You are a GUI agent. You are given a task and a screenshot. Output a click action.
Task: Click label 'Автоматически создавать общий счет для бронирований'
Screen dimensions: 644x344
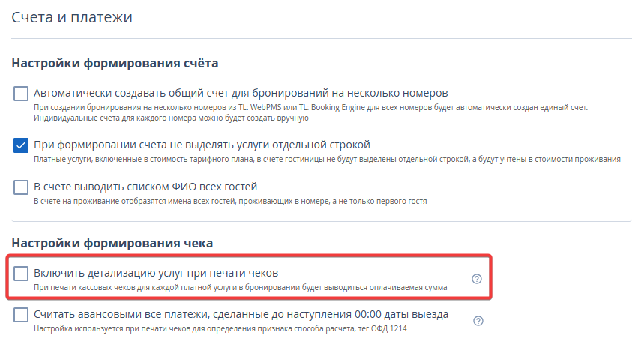point(241,93)
